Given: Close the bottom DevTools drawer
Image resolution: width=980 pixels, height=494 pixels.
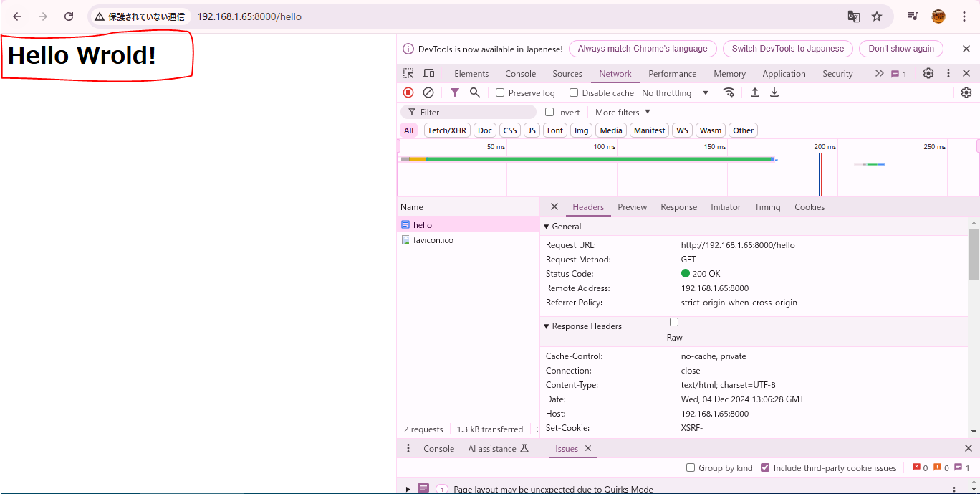Looking at the screenshot, I should tap(969, 448).
